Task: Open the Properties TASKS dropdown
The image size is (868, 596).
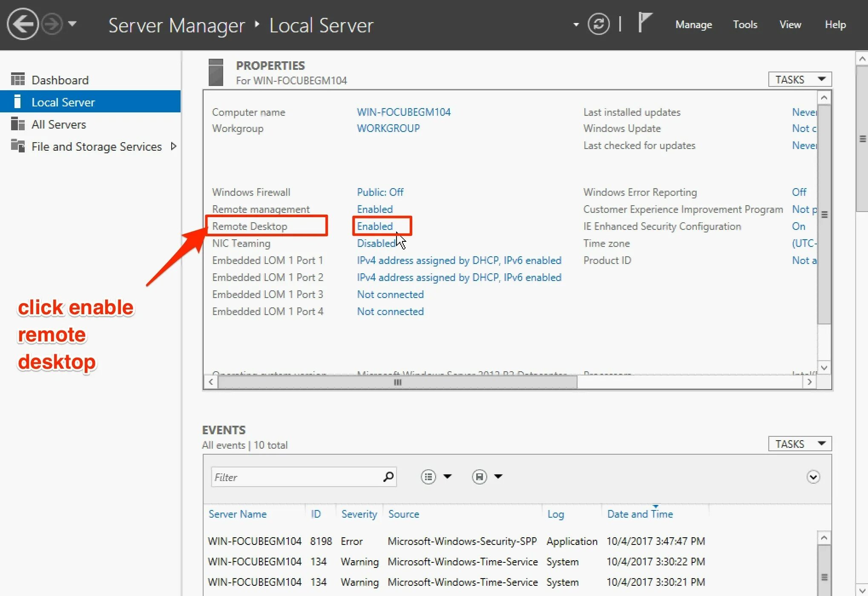Action: tap(799, 80)
